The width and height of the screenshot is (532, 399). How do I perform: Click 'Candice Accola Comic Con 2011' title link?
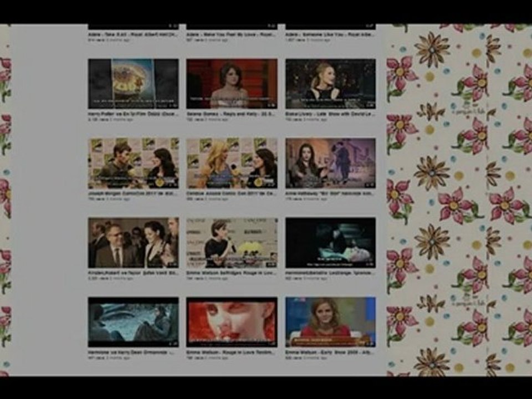pos(232,194)
